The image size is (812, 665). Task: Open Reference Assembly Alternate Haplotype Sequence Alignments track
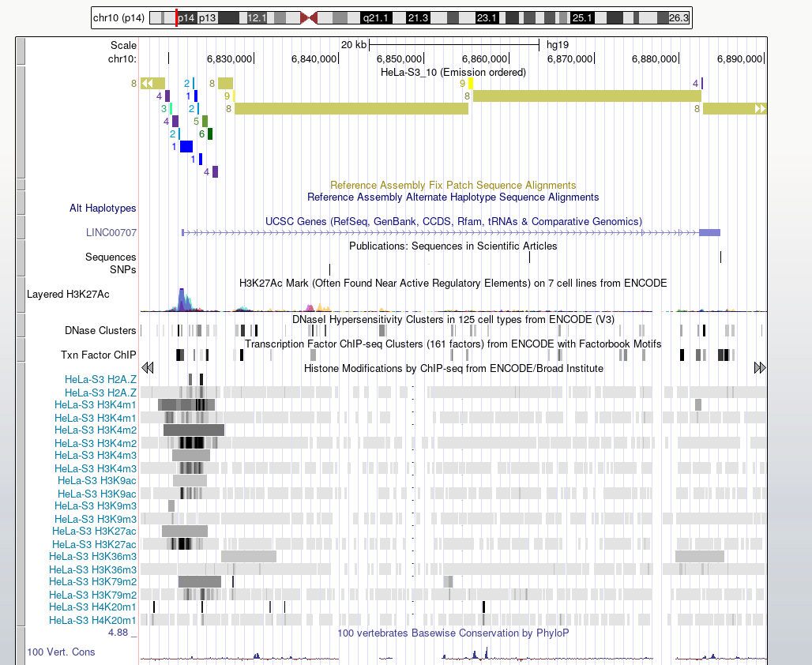453,197
